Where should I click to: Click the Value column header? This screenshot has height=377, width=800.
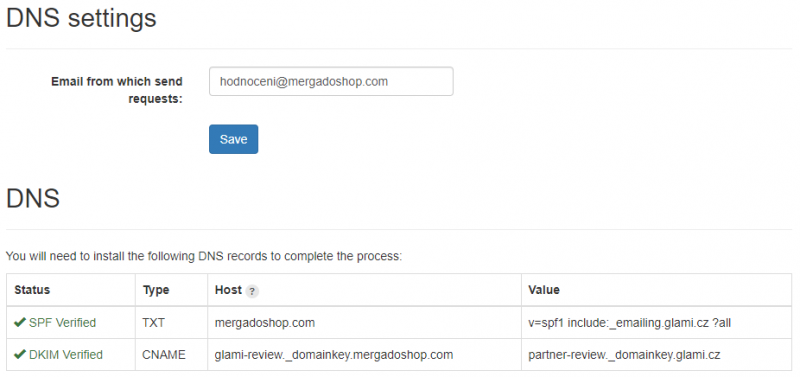click(544, 290)
